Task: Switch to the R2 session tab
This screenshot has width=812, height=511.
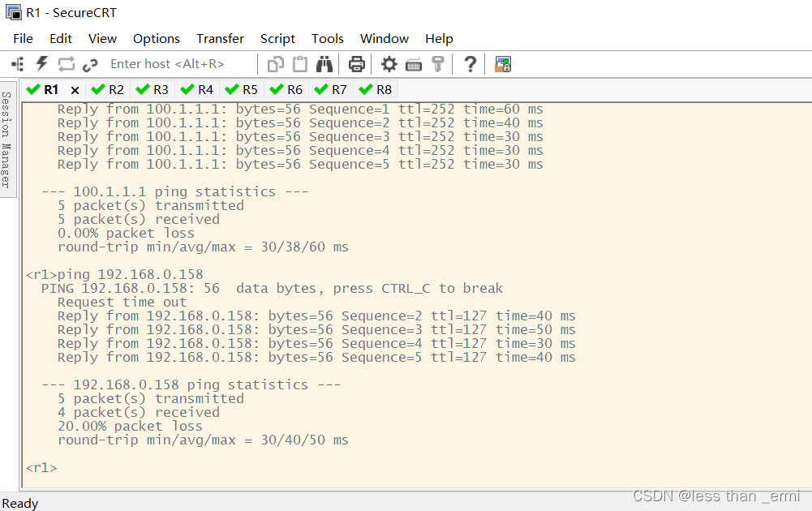Action: coord(108,90)
